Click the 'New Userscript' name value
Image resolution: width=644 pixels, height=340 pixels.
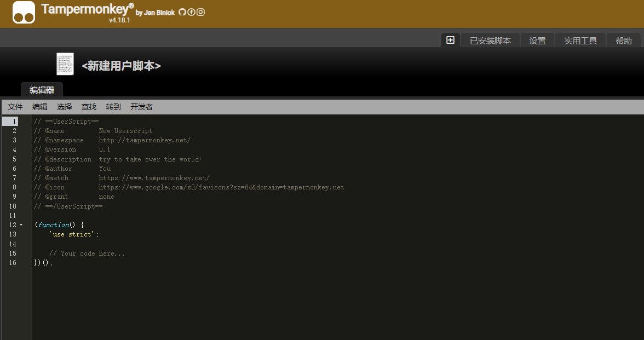point(126,131)
